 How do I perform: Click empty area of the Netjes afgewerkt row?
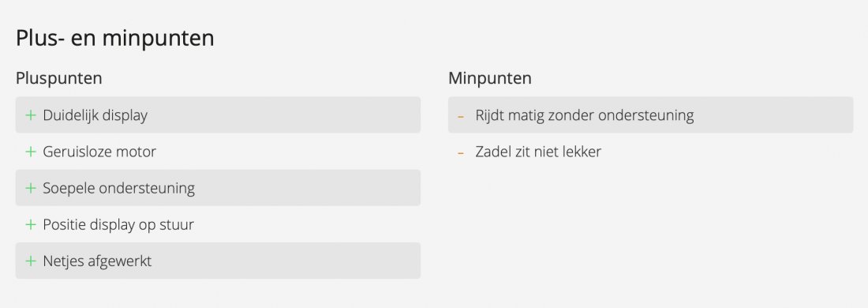(x=285, y=261)
